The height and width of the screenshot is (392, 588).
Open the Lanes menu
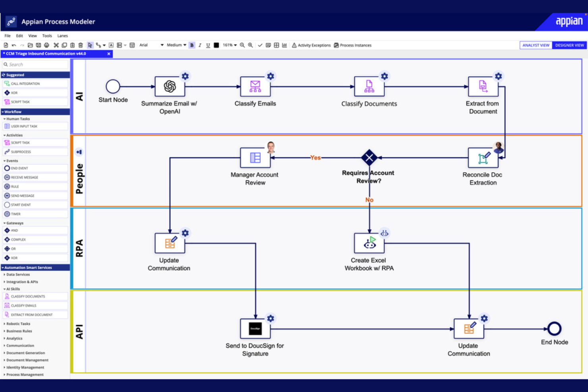tap(62, 35)
